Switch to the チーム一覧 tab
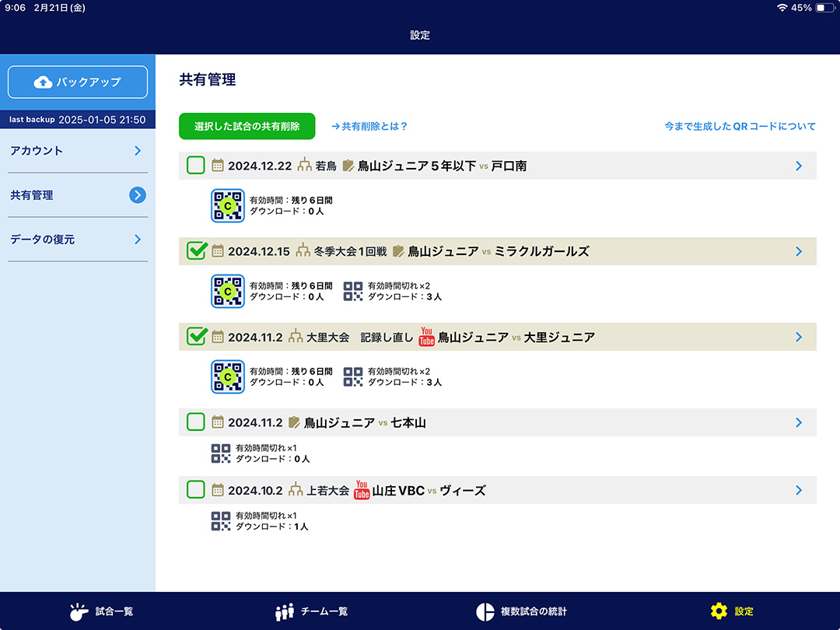 point(311,611)
